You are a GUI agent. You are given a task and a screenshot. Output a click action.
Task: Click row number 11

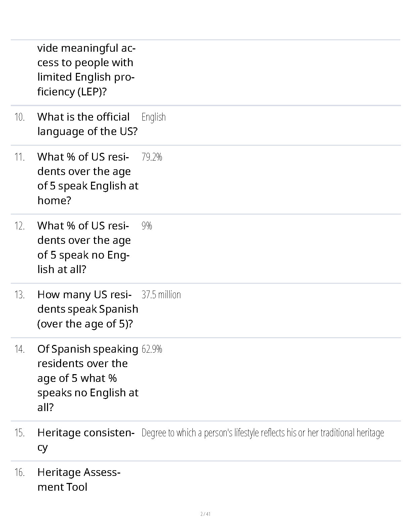(19, 157)
